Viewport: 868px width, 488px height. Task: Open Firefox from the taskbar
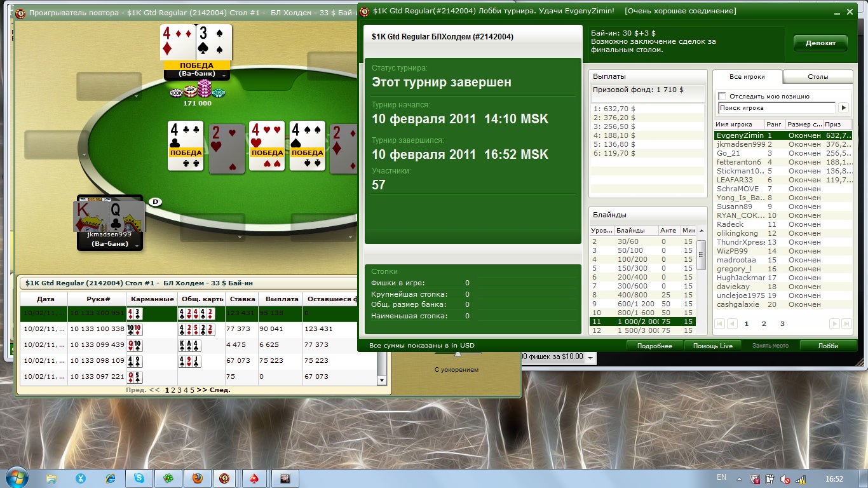coord(197,478)
